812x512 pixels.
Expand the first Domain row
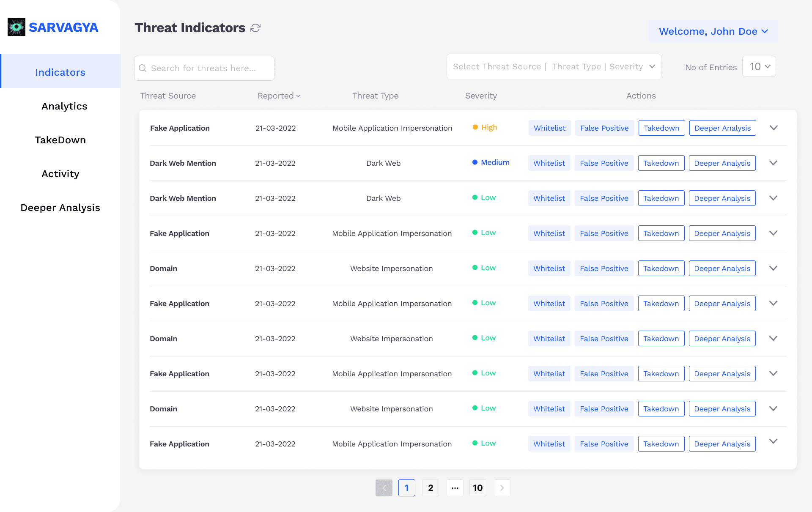tap(773, 268)
